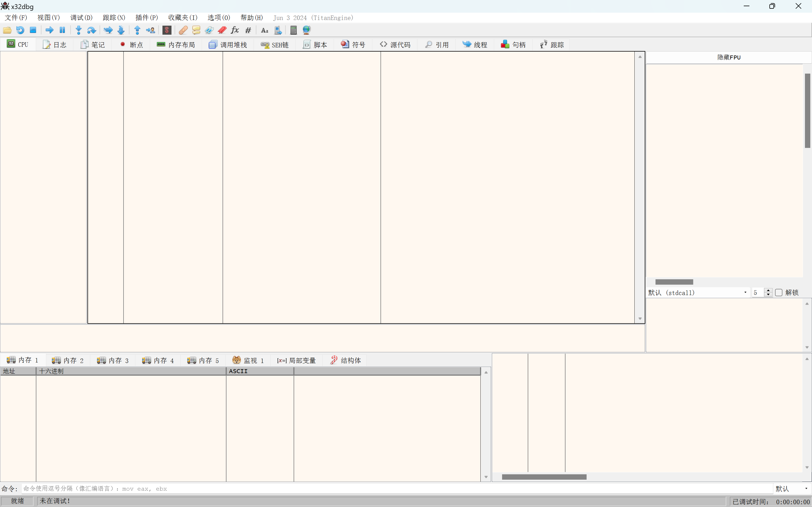This screenshot has width=812, height=507.
Task: Click the Restart debugging icon
Action: (20, 30)
